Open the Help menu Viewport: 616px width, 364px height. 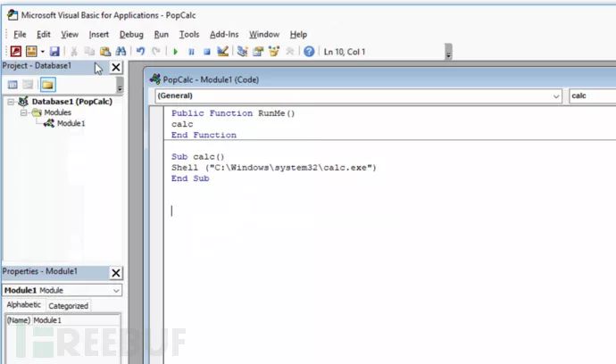[298, 35]
